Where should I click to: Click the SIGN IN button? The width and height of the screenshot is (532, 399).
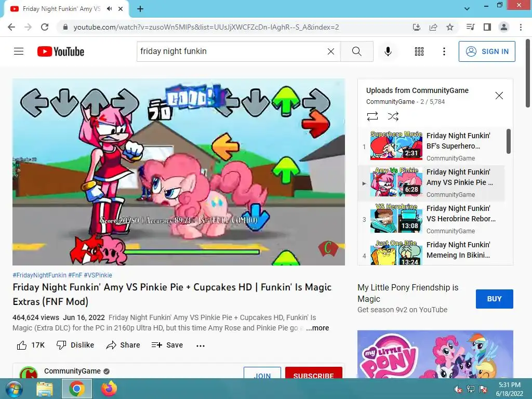coord(487,51)
